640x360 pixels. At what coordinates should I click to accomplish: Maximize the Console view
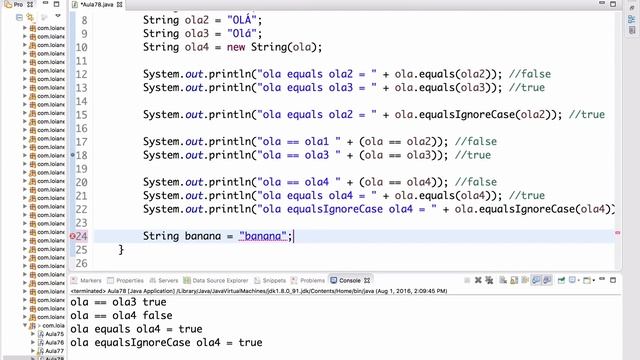[x=613, y=280]
